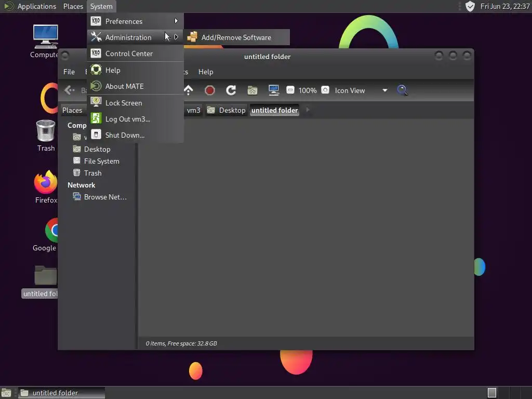Choose Help in the System menu

click(136, 70)
